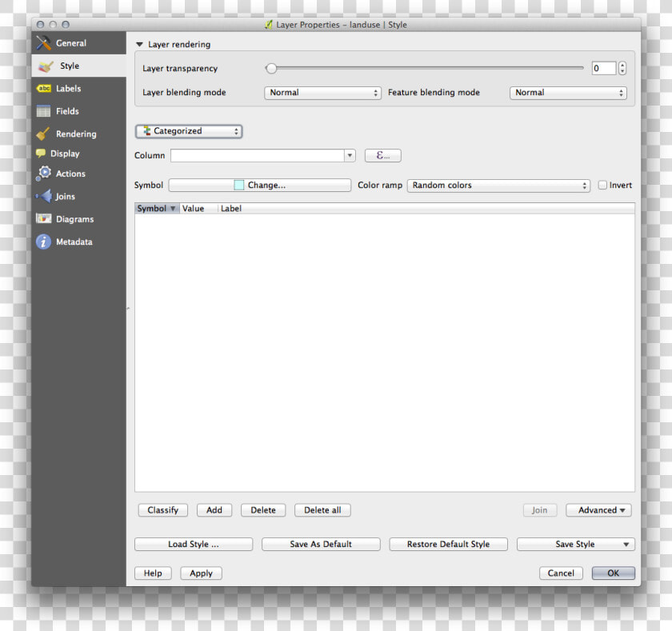The width and height of the screenshot is (672, 631).
Task: Click the Load Style button
Action: pos(194,544)
